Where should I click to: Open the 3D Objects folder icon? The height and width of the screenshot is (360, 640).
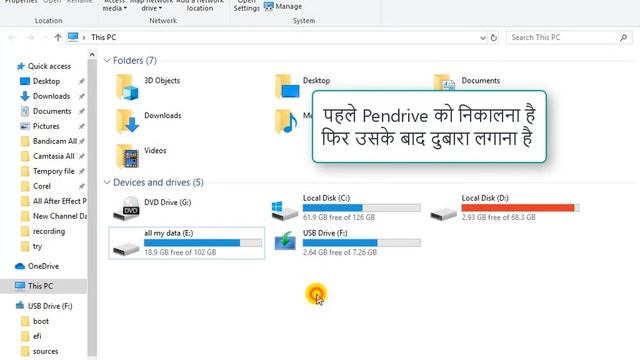click(x=127, y=87)
